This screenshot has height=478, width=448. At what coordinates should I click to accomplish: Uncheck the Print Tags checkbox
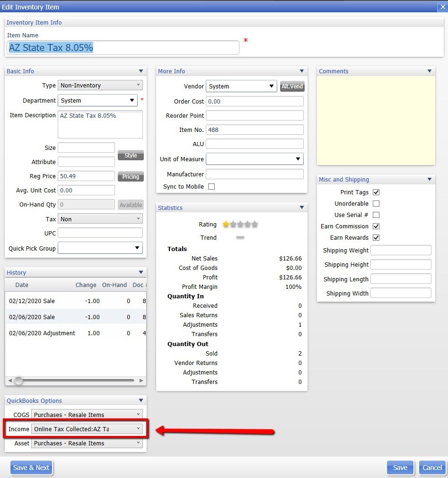(376, 192)
